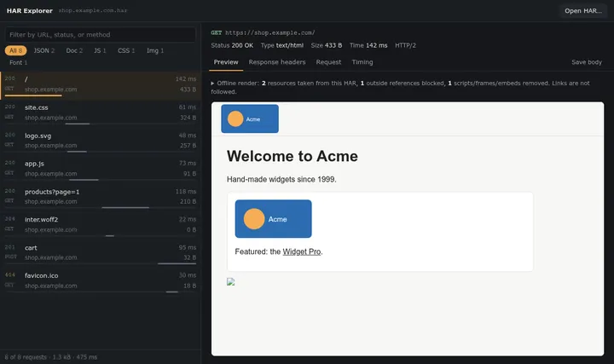614x364 pixels.
Task: Filter requests by Font 1
Action: pyautogui.click(x=19, y=62)
